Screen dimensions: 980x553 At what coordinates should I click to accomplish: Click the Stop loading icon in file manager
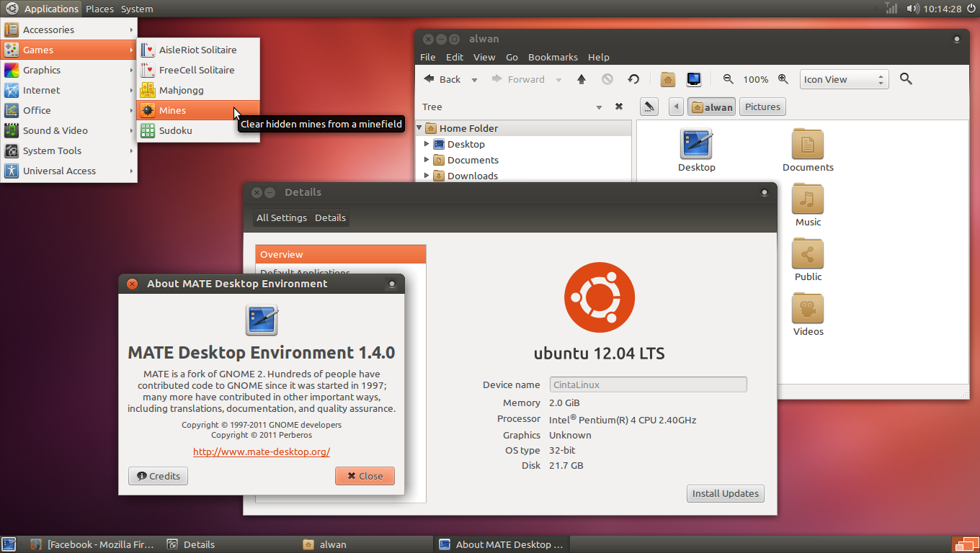point(607,79)
